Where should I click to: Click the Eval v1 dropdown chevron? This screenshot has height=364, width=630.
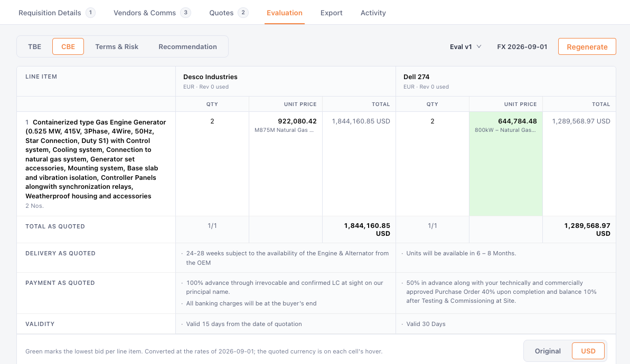(x=479, y=46)
